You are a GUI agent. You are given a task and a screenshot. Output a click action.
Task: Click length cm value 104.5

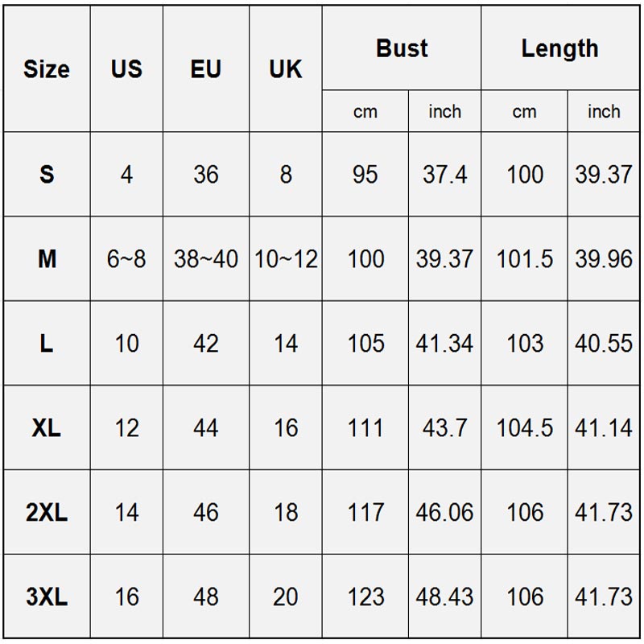tap(525, 428)
